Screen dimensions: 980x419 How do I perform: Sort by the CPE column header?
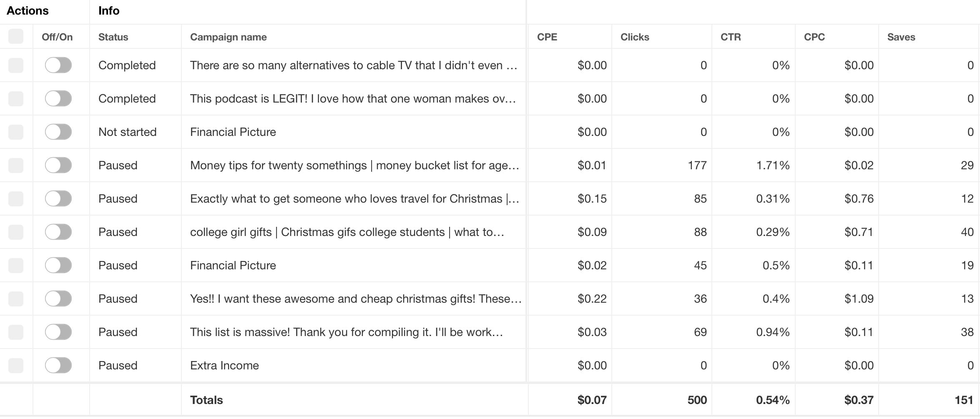coord(547,37)
